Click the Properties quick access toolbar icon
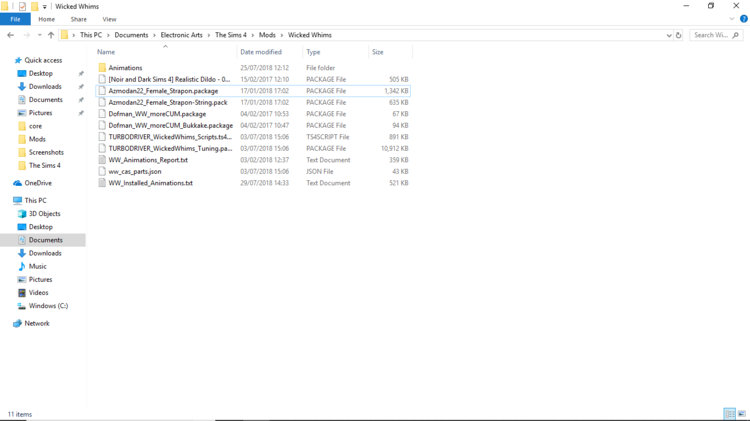Viewport: 750px width, 421px height. click(22, 6)
